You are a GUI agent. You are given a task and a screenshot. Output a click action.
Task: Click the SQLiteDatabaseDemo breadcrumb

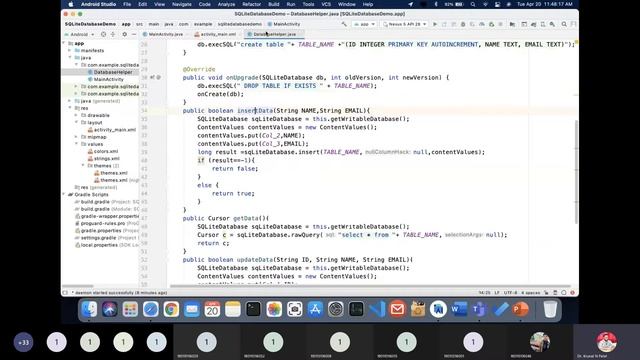[x=90, y=24]
